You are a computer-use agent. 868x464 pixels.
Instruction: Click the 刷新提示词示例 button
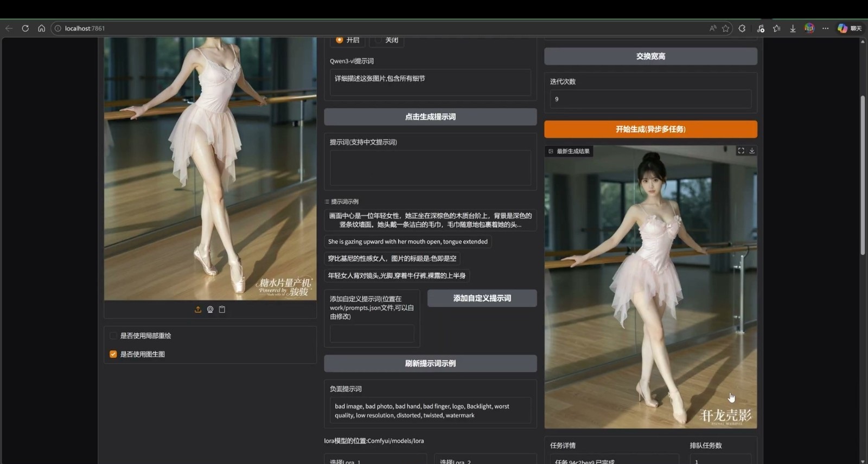430,363
